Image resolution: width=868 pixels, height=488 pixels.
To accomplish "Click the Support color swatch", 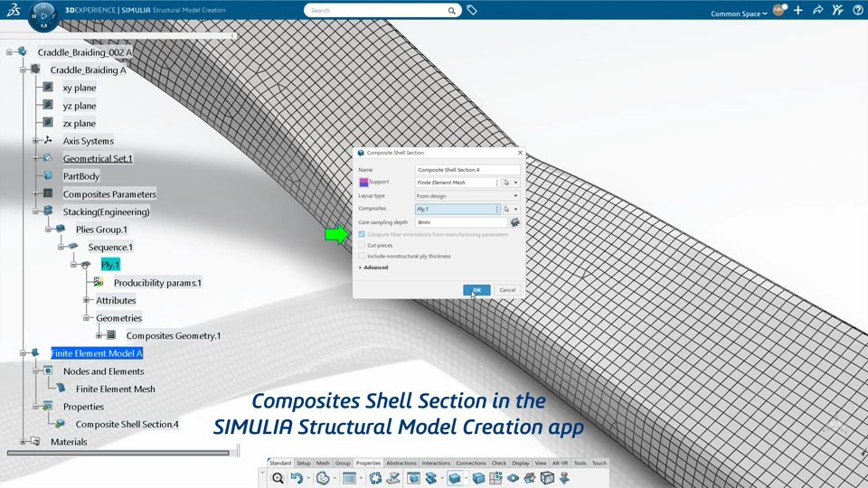I will point(363,182).
